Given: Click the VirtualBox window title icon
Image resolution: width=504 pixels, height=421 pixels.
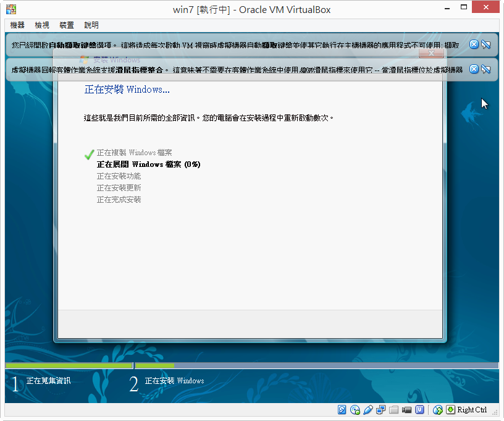Looking at the screenshot, I should pos(11,9).
